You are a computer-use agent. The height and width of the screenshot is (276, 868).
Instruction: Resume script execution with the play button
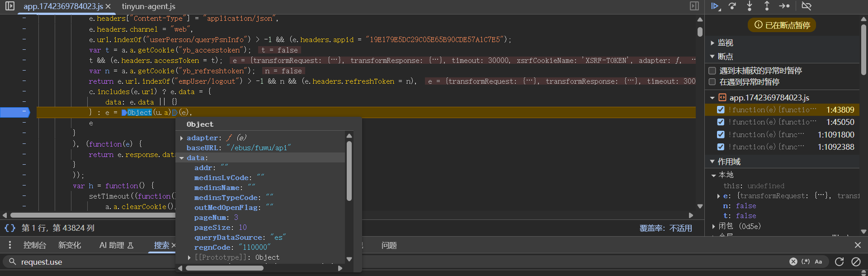(715, 6)
